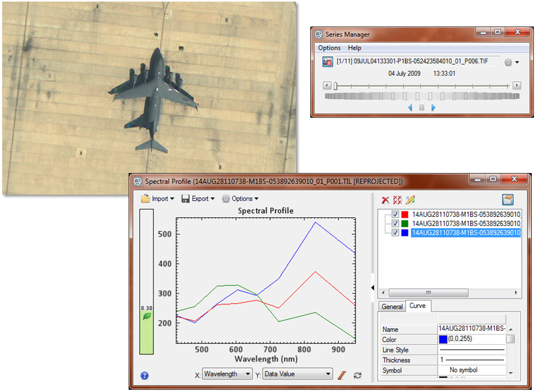Click the Spectral Profile help icon

click(x=144, y=375)
